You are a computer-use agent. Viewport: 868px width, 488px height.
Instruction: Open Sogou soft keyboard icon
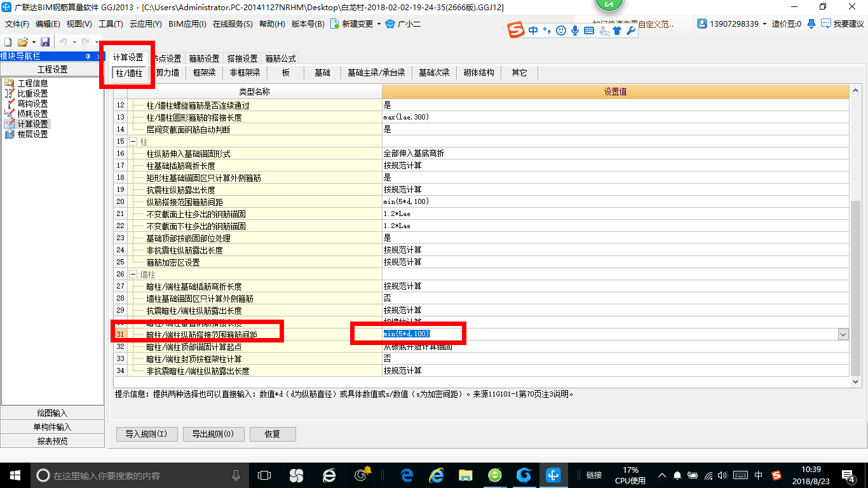[x=588, y=30]
